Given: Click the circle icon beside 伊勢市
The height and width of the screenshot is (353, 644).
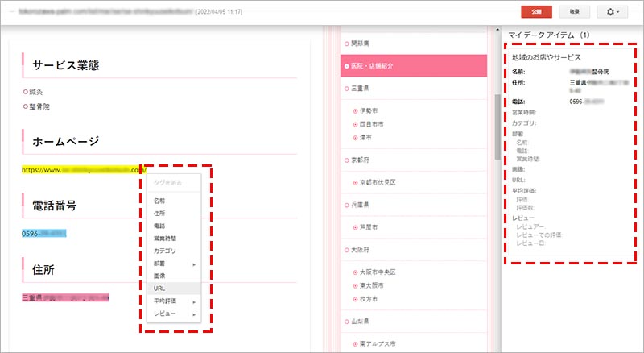Looking at the screenshot, I should coord(355,110).
